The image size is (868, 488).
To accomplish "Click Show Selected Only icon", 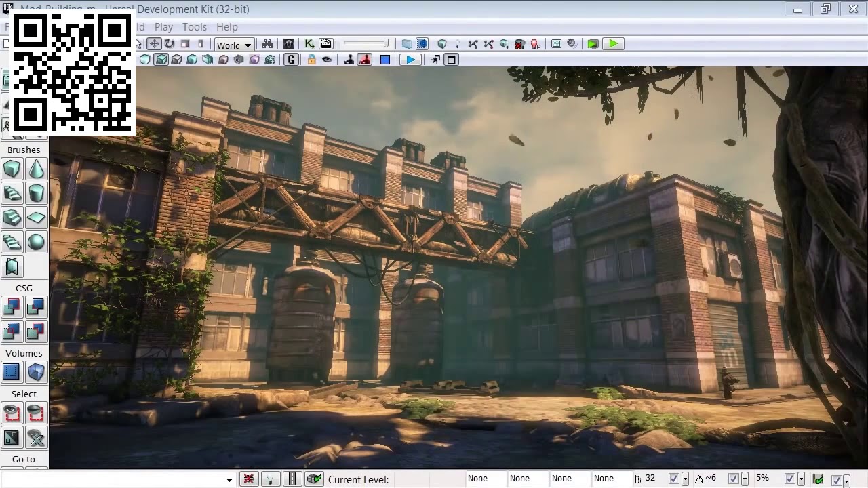I will (x=12, y=413).
